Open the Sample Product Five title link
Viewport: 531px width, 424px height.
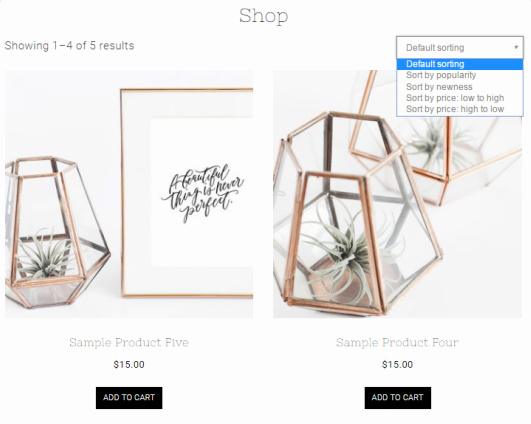(129, 342)
